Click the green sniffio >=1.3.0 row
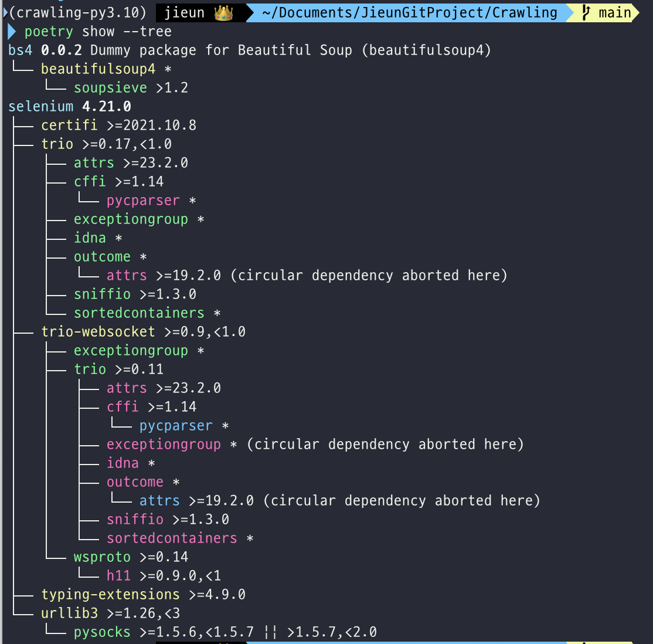This screenshot has width=653, height=644. pyautogui.click(x=135, y=294)
